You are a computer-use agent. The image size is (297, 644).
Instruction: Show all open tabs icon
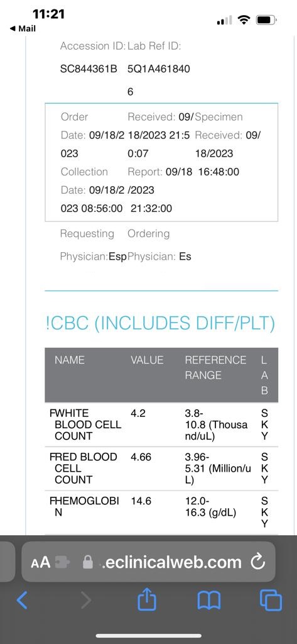coord(271,601)
